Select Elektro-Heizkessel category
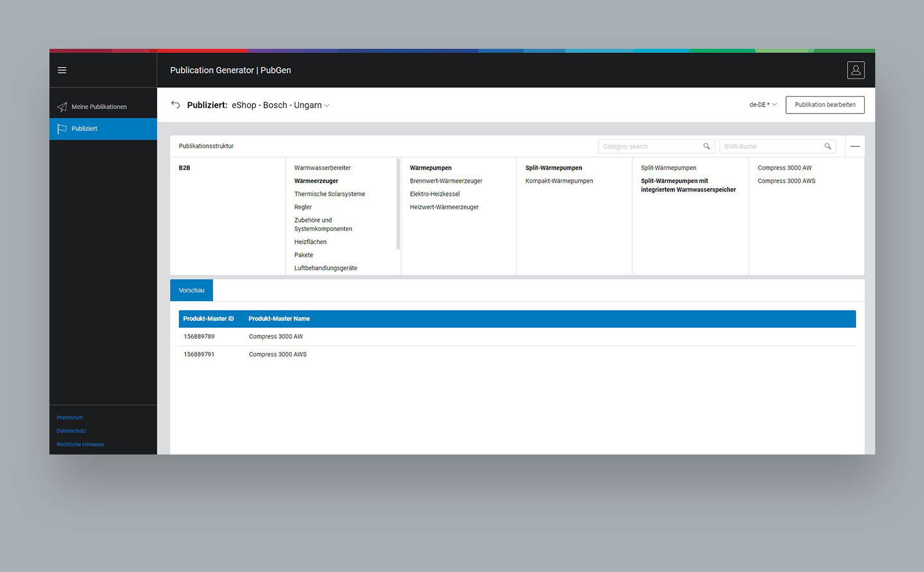The height and width of the screenshot is (572, 924). (435, 194)
